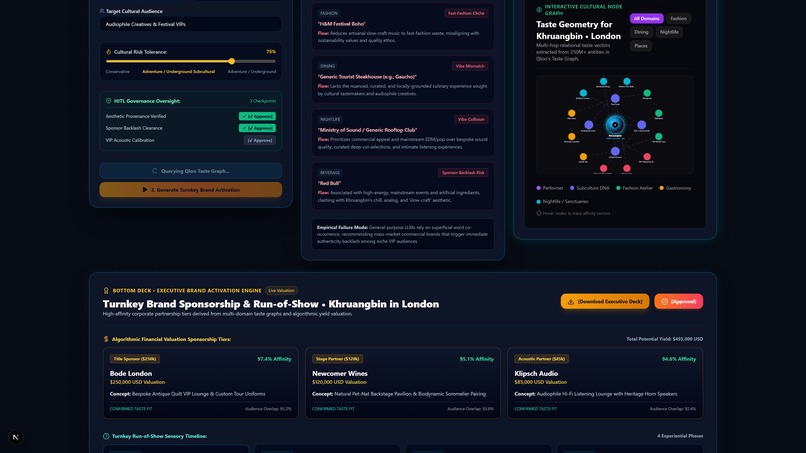Open the Newcomer Wines sponsor card title
Viewport: 806px width, 453px height.
tap(340, 373)
